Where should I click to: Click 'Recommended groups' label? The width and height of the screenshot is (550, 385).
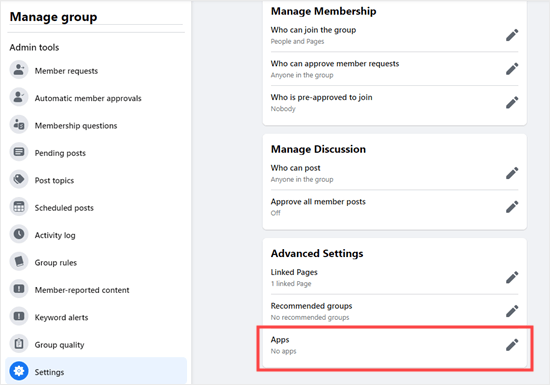(311, 306)
